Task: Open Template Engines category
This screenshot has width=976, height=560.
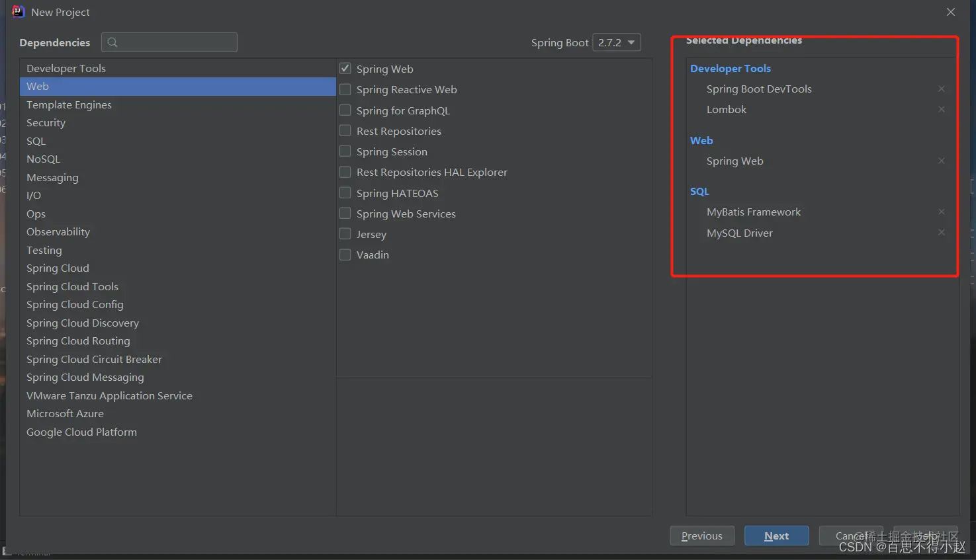Action: (x=178, y=104)
